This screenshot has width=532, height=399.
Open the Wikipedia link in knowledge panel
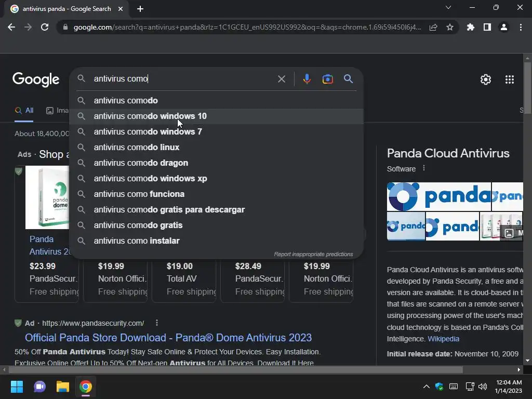[x=443, y=339]
